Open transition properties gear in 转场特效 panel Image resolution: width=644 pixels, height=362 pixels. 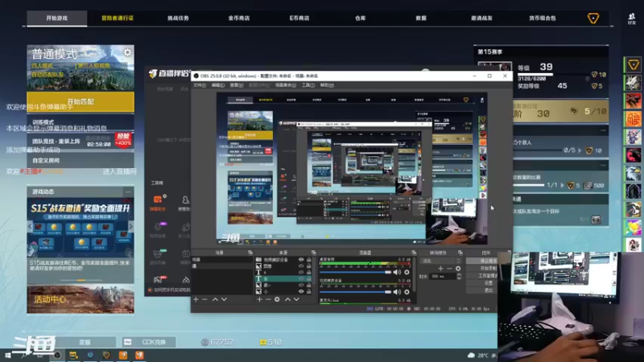click(458, 269)
